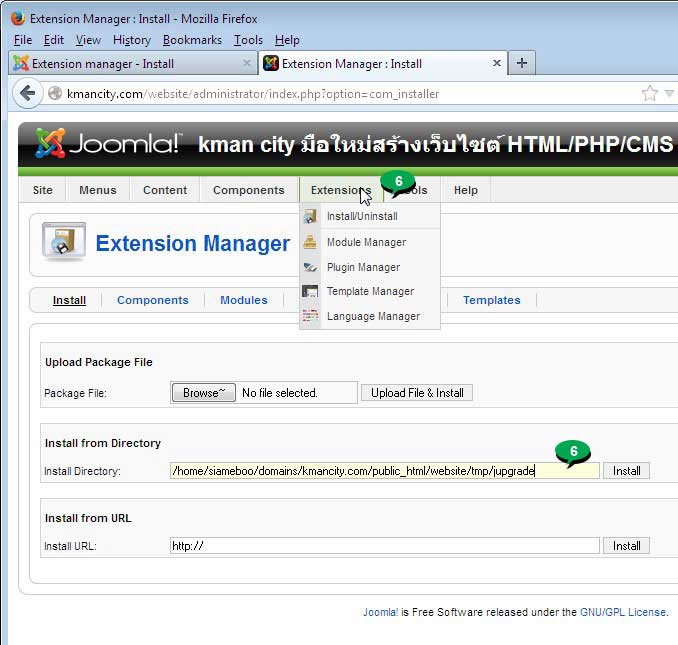Open the Edit menu
The height and width of the screenshot is (645, 678).
54,40
